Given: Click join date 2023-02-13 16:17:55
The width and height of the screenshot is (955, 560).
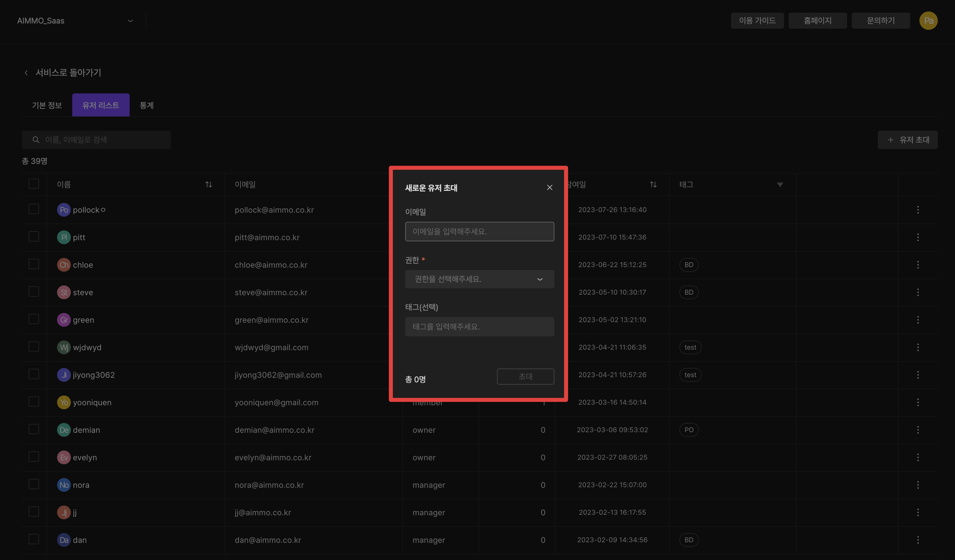Looking at the screenshot, I should click(x=612, y=512).
